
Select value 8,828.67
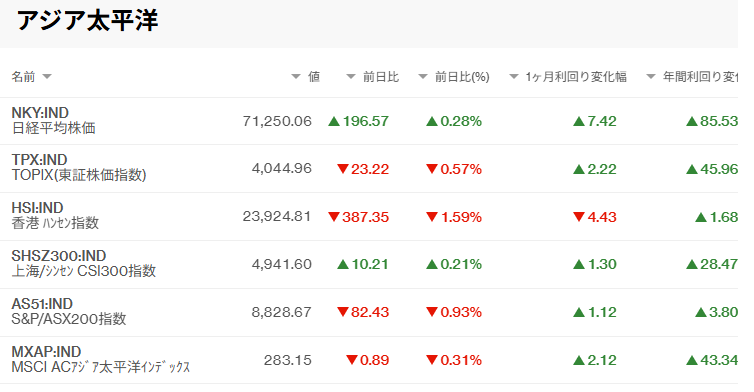tap(282, 312)
